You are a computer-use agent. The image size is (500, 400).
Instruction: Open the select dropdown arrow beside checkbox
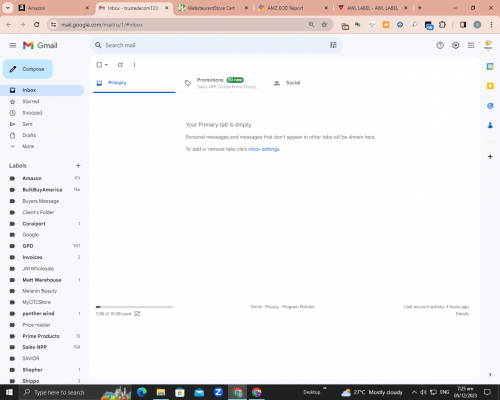[106, 65]
